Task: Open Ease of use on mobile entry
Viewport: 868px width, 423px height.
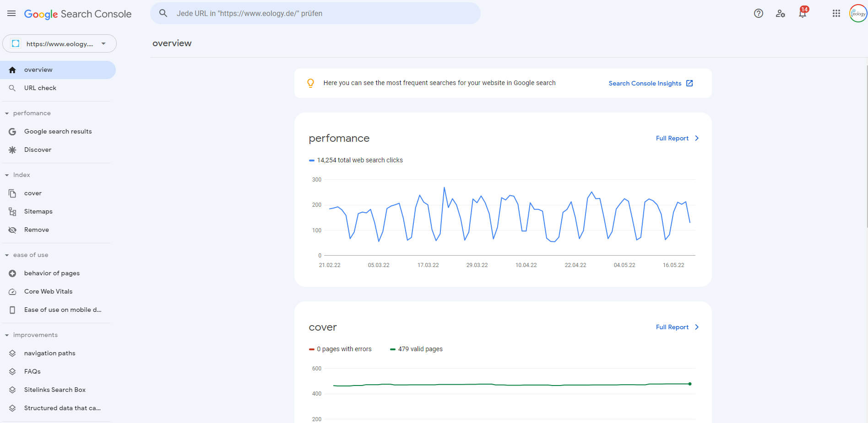Action: pos(58,310)
